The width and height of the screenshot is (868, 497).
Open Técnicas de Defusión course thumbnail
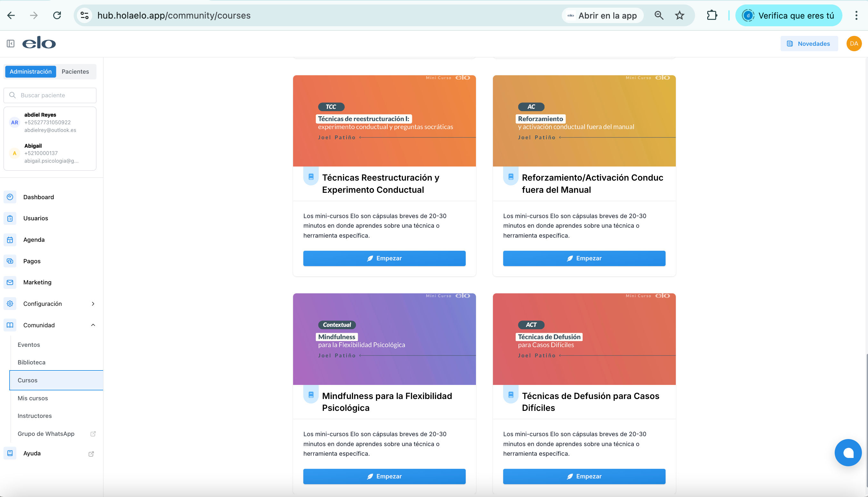[x=584, y=338]
